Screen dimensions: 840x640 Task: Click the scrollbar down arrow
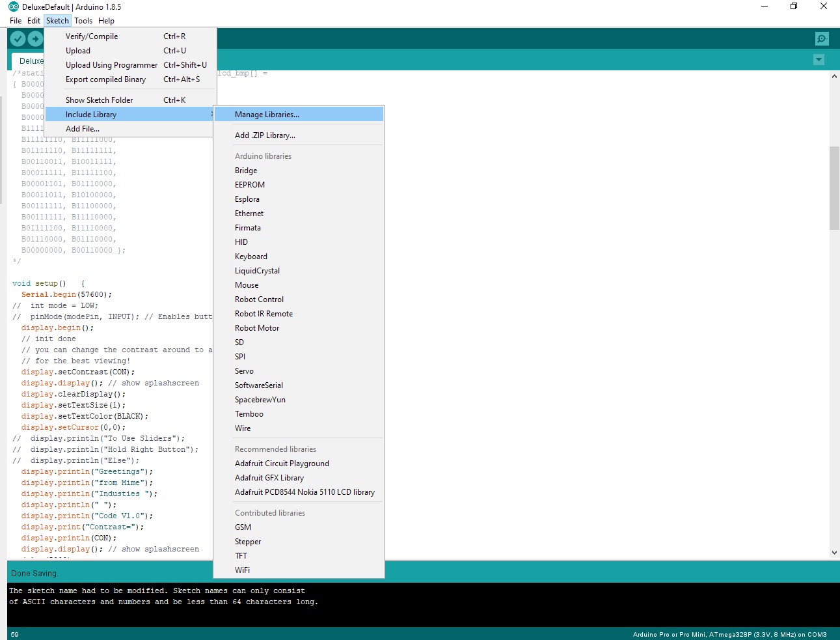[x=834, y=552]
